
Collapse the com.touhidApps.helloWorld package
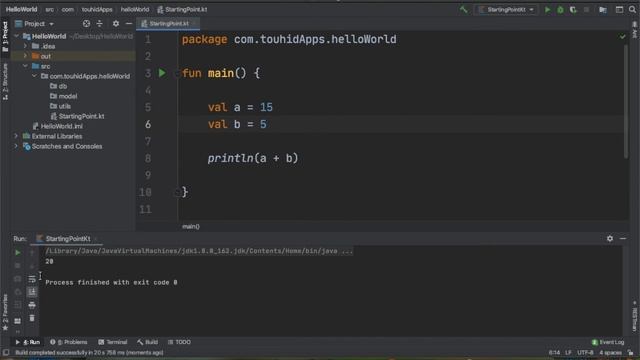tap(34, 76)
